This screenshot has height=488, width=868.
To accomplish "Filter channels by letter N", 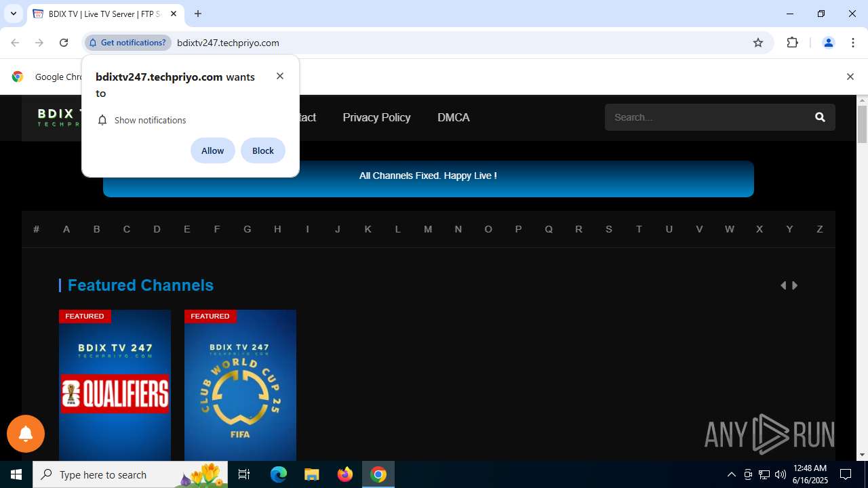I will tap(458, 229).
